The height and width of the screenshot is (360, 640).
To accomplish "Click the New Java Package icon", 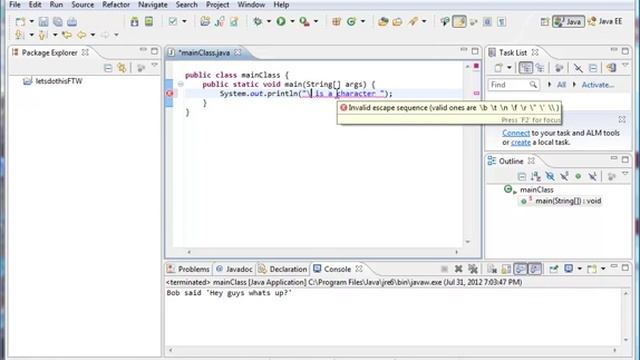I will (x=336, y=21).
